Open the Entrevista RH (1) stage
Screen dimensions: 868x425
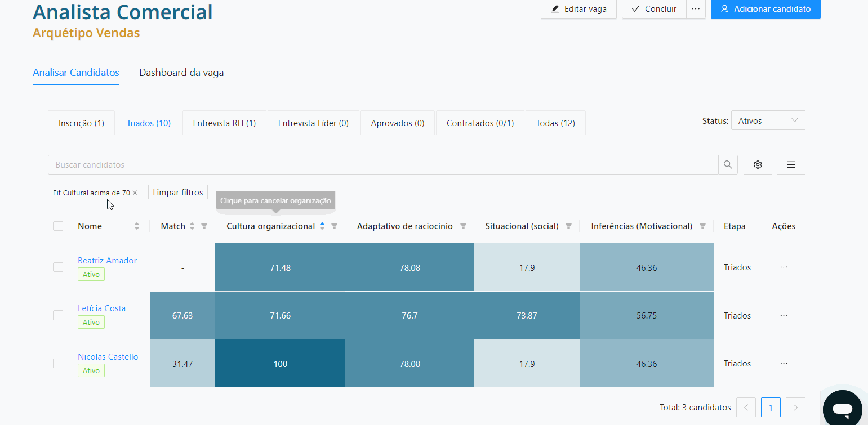(224, 122)
